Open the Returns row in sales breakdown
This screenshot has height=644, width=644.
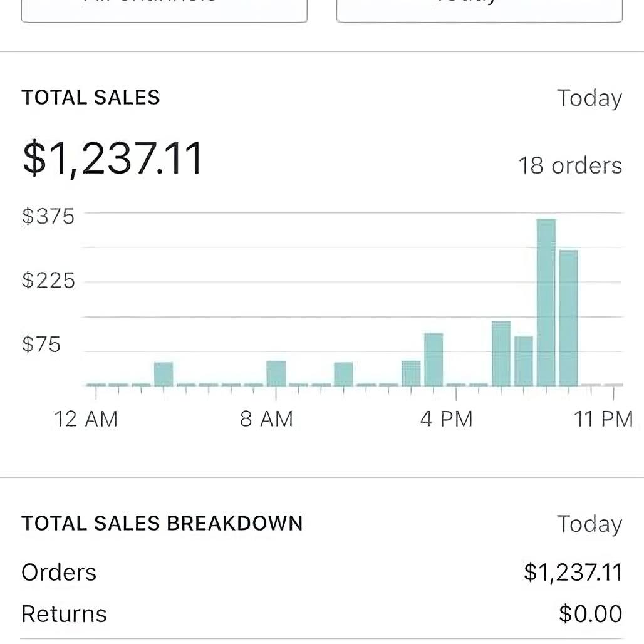321,614
